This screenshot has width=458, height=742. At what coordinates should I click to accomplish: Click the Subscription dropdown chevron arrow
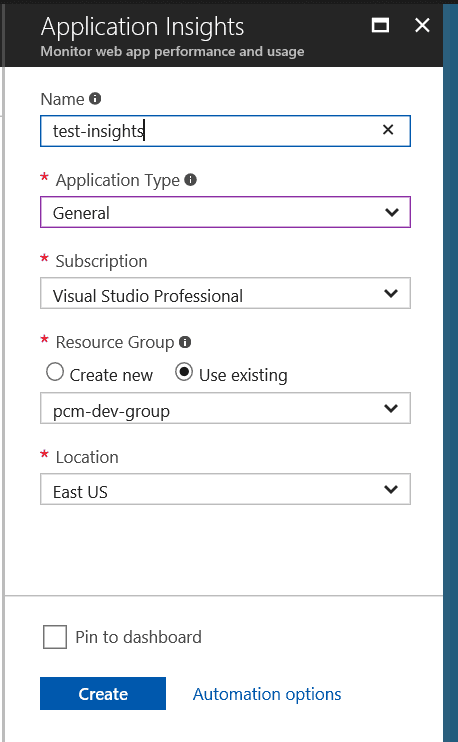391,293
